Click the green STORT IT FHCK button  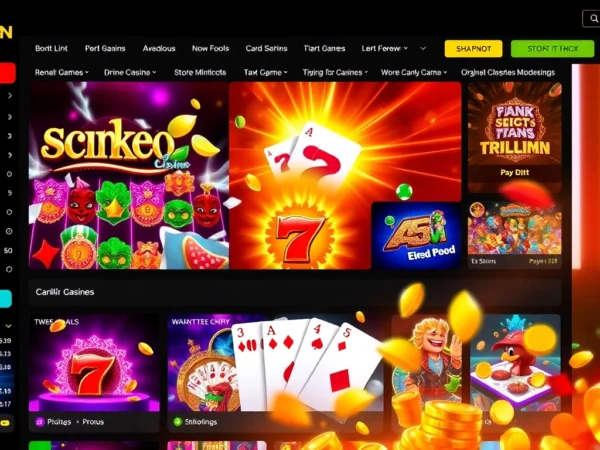pos(553,49)
